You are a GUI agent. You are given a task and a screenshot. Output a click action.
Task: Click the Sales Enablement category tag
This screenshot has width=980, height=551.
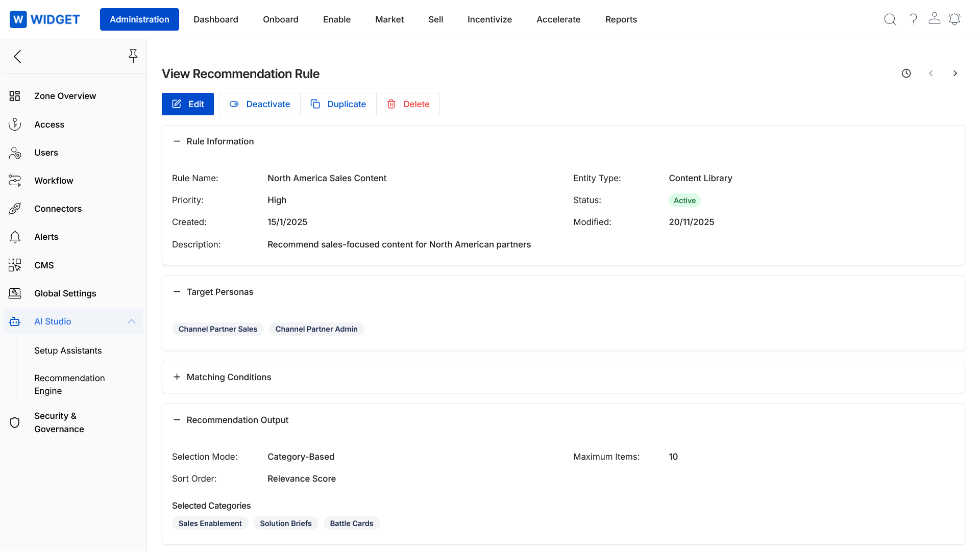click(x=210, y=523)
